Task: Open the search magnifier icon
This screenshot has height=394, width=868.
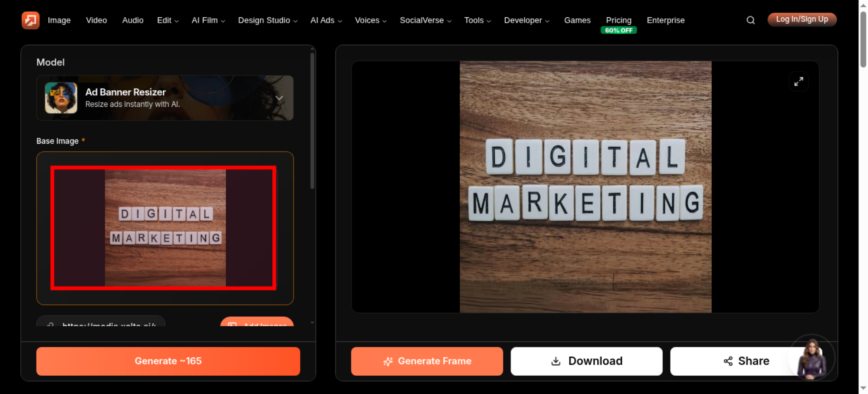Action: [x=750, y=20]
